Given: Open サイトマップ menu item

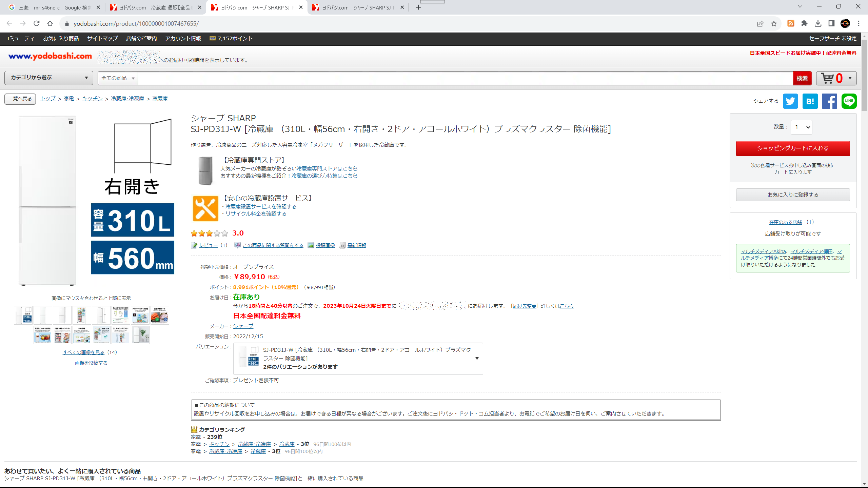Looking at the screenshot, I should coord(102,39).
